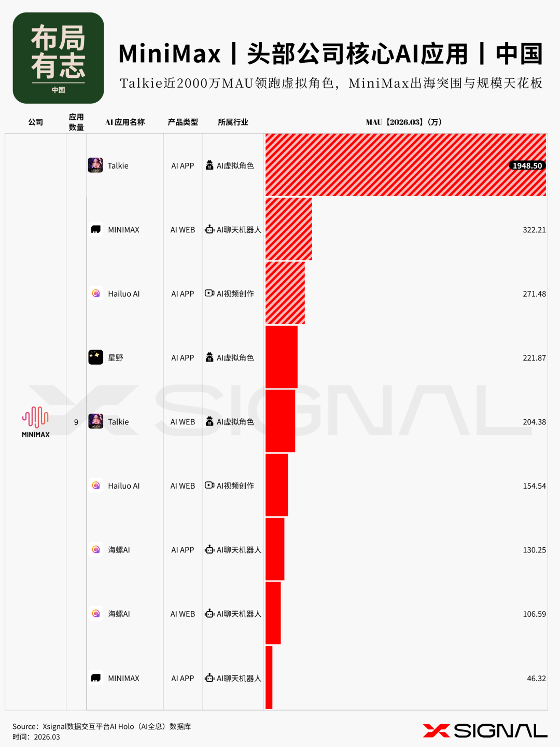This screenshot has width=560, height=747.
Task: Click the 布局有志 green logo badge
Action: 58,58
